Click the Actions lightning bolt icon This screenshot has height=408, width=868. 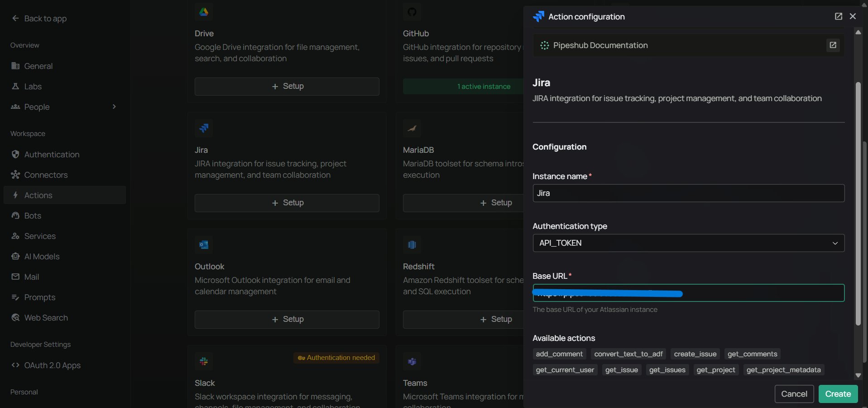(x=15, y=195)
